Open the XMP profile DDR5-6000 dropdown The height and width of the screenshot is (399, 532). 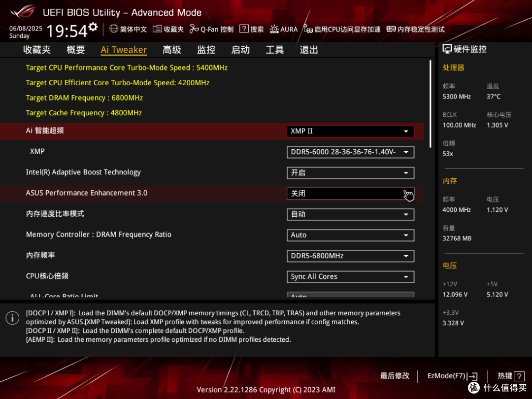click(x=351, y=152)
